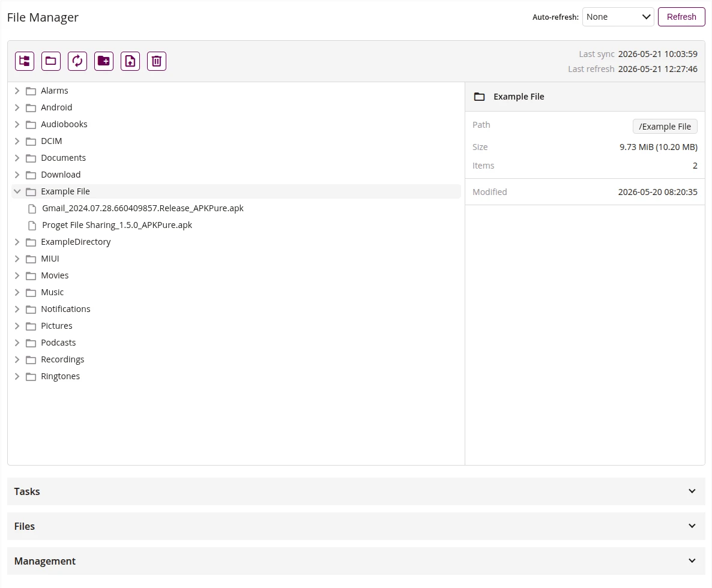This screenshot has height=588, width=712.
Task: Select the Podcasts folder label
Action: pos(58,343)
